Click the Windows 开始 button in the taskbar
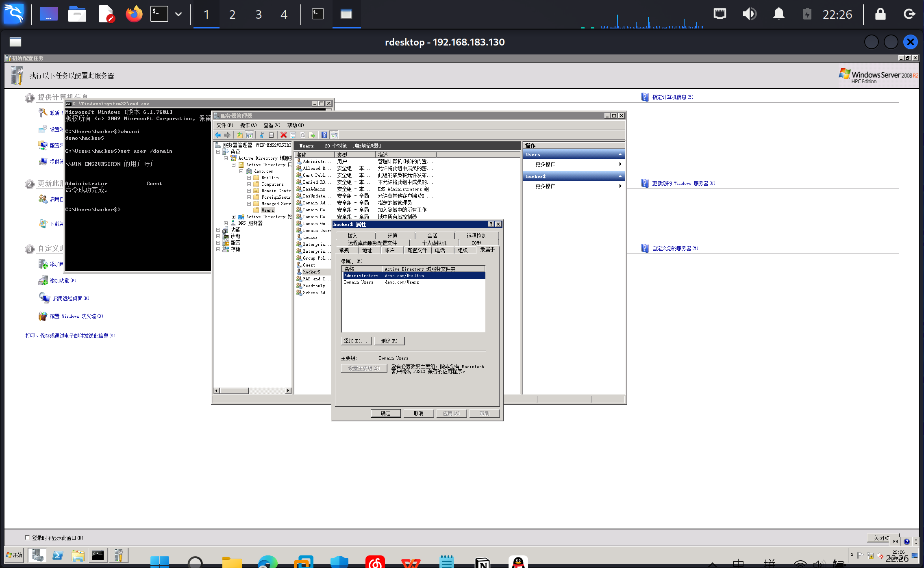The width and height of the screenshot is (924, 568). (x=13, y=555)
